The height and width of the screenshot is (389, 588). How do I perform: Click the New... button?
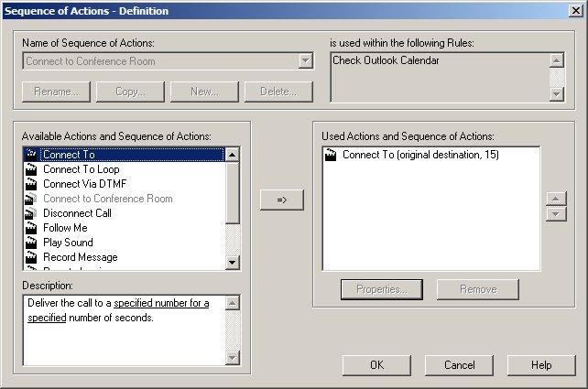(x=204, y=92)
